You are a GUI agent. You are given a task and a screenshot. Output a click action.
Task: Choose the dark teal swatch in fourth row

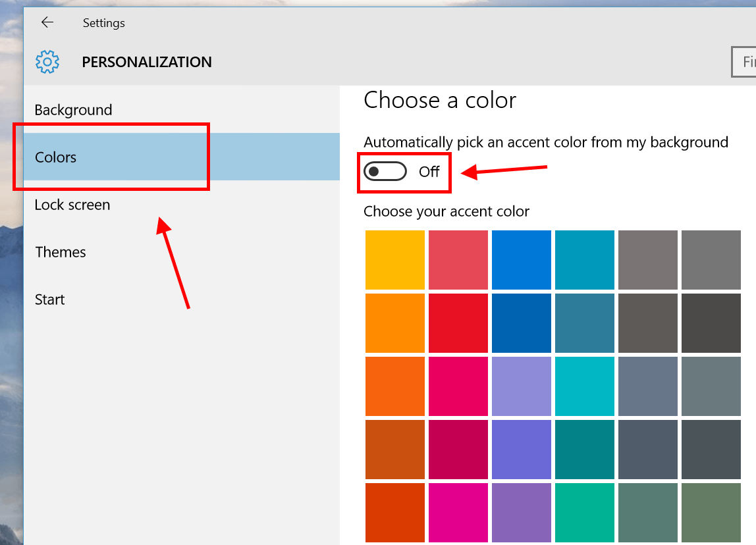[584, 449]
